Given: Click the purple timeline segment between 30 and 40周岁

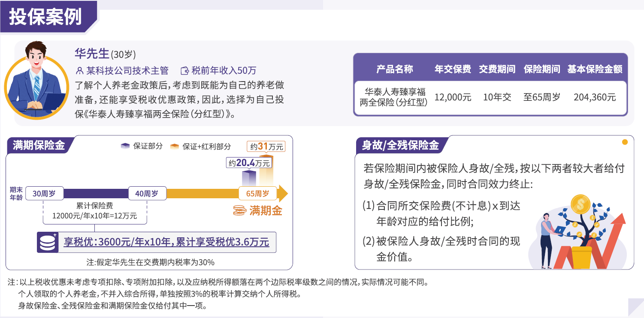Looking at the screenshot, I should pyautogui.click(x=96, y=194).
